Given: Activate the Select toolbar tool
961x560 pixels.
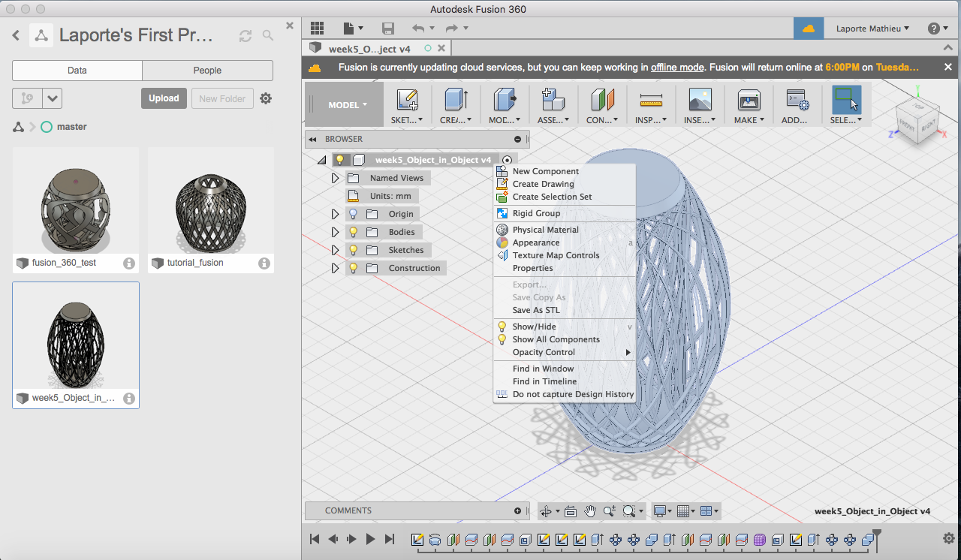Looking at the screenshot, I should (x=846, y=104).
